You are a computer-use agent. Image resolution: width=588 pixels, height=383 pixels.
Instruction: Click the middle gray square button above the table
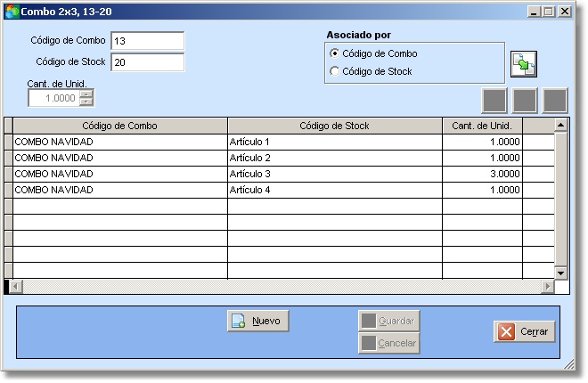pos(525,100)
